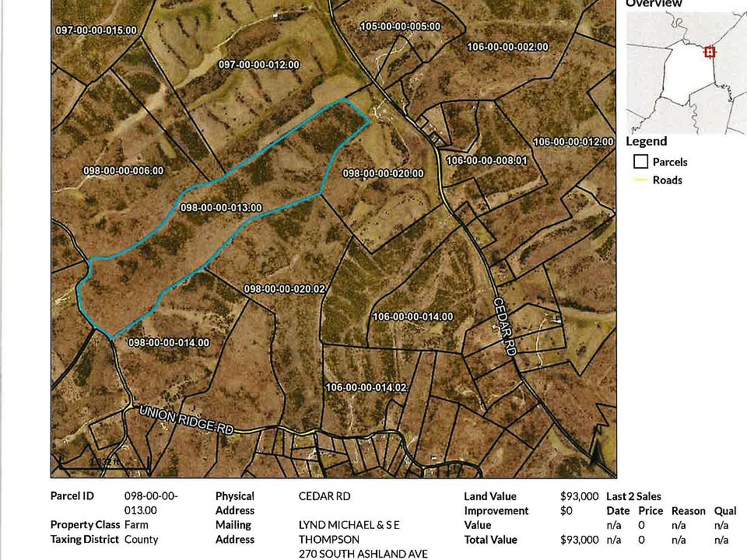Click the red marker in Overview map
The height and width of the screenshot is (560, 747).
point(710,51)
